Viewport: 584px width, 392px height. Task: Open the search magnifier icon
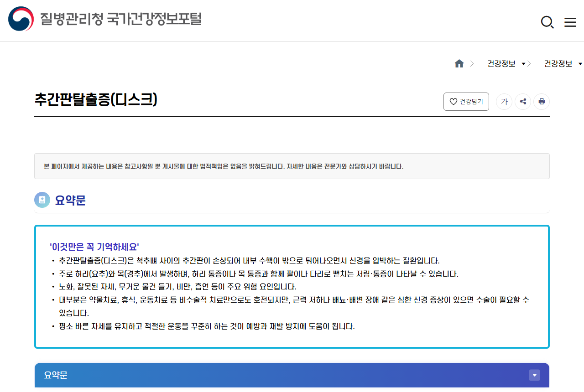pyautogui.click(x=547, y=22)
